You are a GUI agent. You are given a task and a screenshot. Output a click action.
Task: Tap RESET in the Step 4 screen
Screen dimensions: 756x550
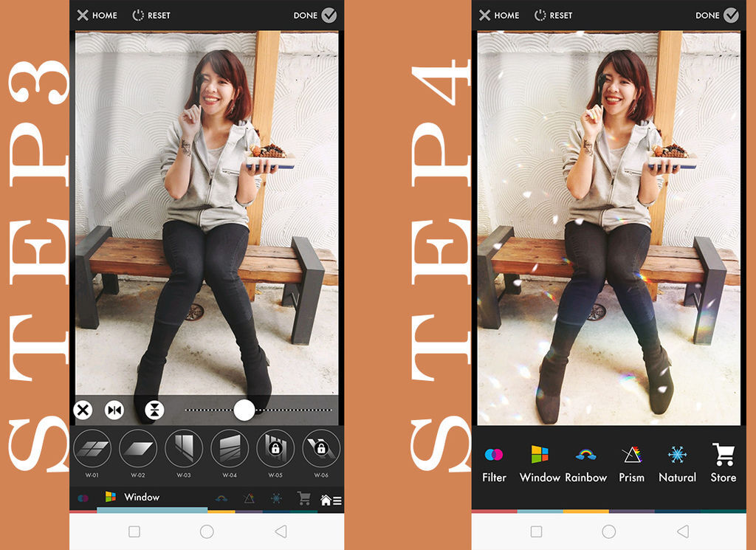click(554, 16)
